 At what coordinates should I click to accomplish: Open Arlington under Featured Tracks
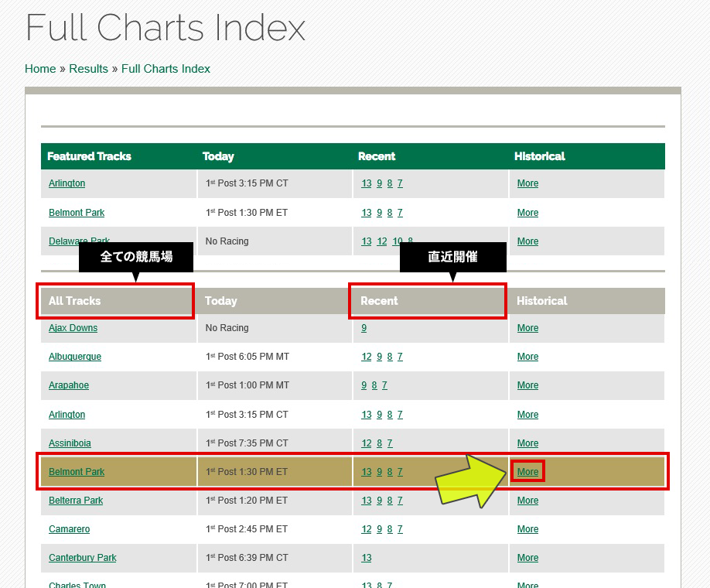(x=67, y=183)
